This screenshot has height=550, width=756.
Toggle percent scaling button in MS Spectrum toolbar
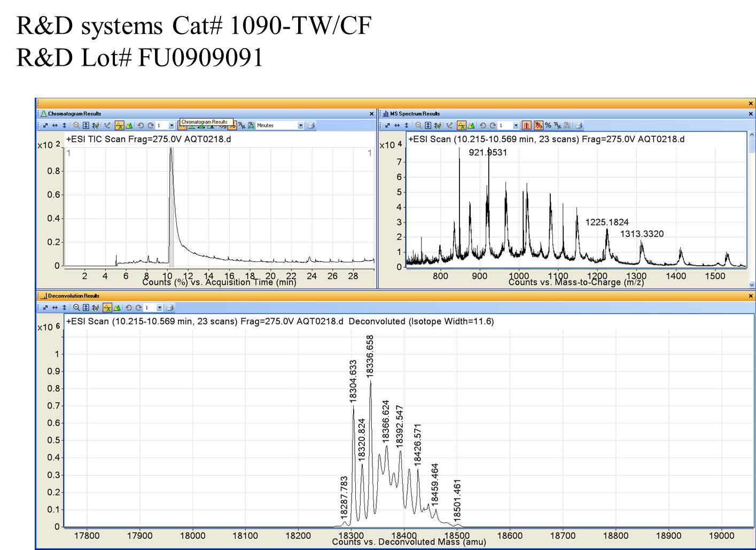tap(548, 126)
